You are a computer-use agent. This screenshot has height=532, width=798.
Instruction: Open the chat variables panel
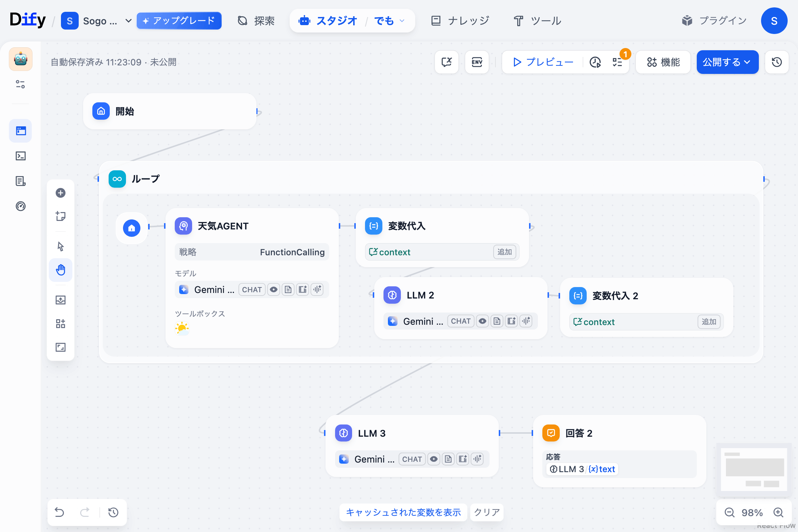click(447, 62)
